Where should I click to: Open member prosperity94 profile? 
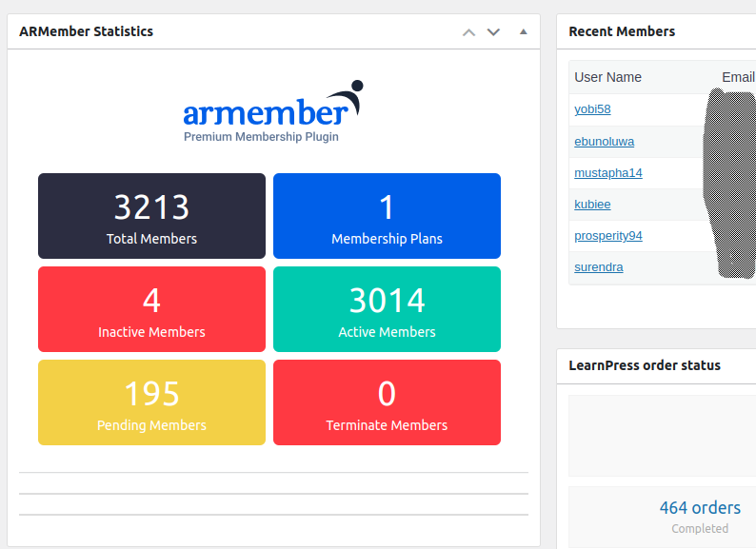[608, 236]
